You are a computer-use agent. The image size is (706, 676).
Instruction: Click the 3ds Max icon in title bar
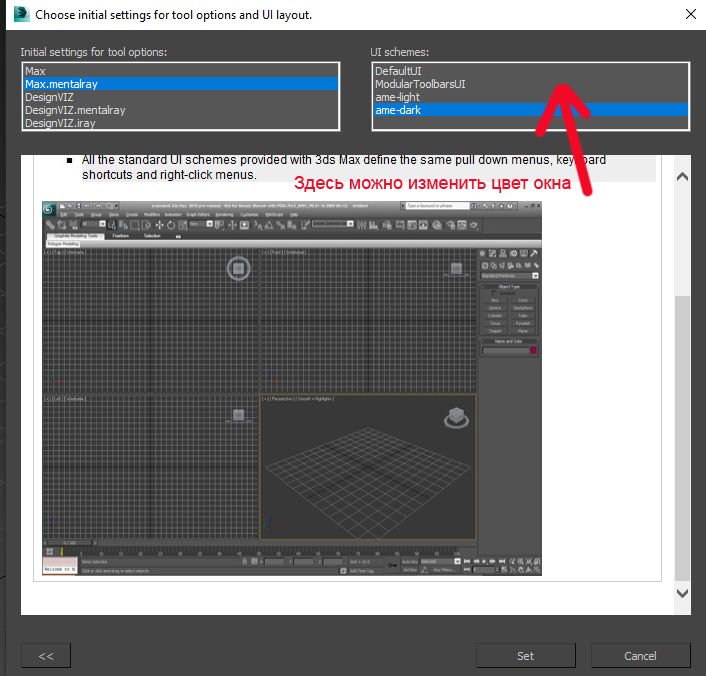click(x=21, y=14)
